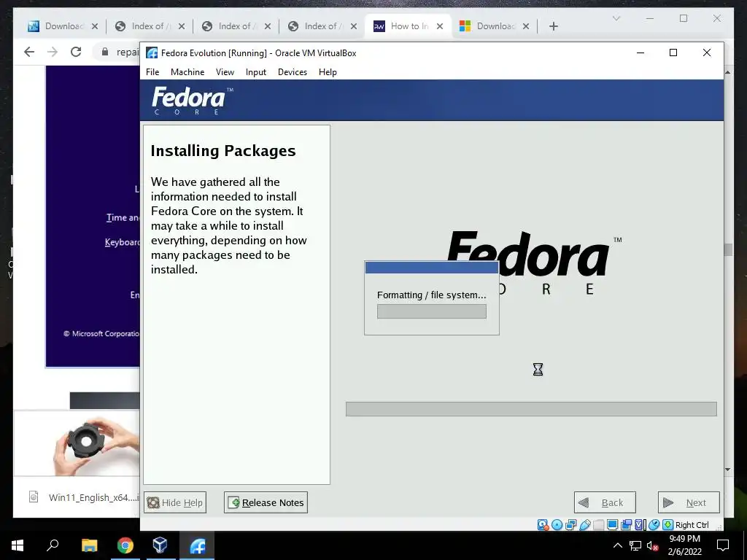Click the Chrome back arrow
Screen dimensions: 747x560
click(29, 52)
